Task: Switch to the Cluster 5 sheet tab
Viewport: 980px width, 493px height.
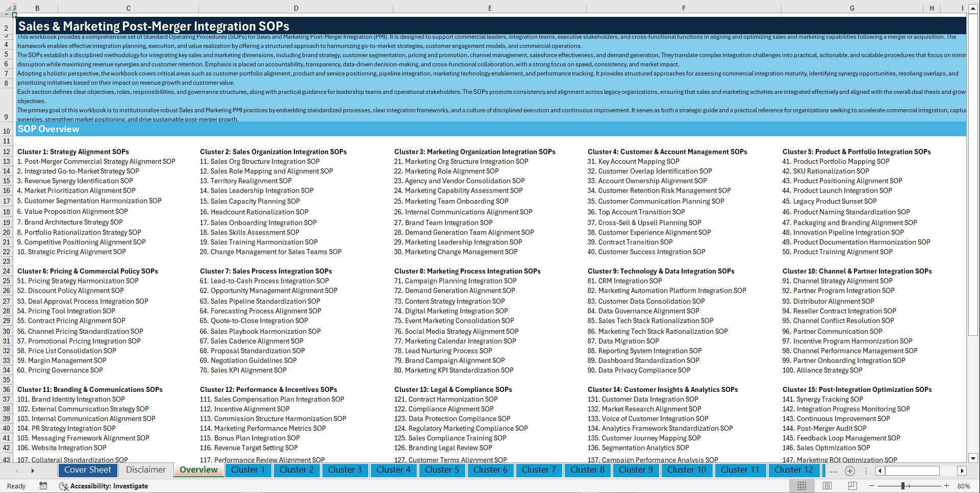Action: click(x=442, y=470)
